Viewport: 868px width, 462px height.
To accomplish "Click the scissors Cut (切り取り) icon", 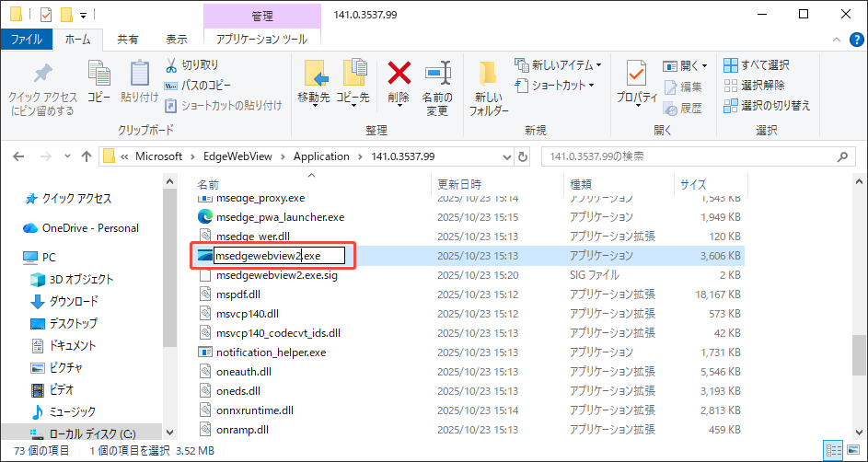I will (x=171, y=65).
